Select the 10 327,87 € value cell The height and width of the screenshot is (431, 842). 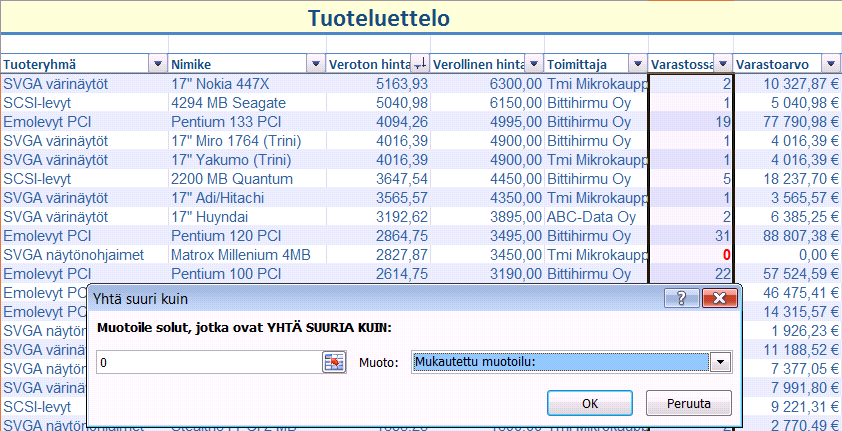[x=787, y=84]
